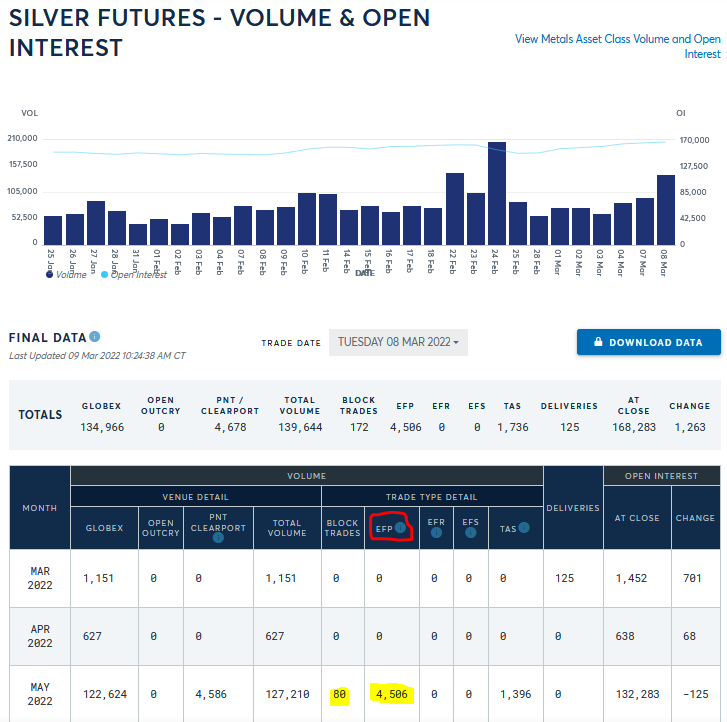Click lock icon on Download Data button
Viewport: 727px width, 722px height.
[598, 342]
